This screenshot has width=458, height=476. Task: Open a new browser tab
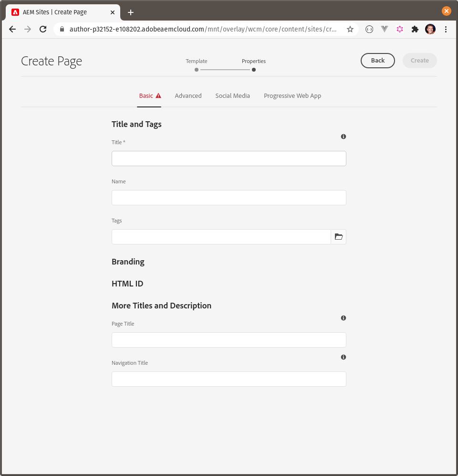[131, 12]
